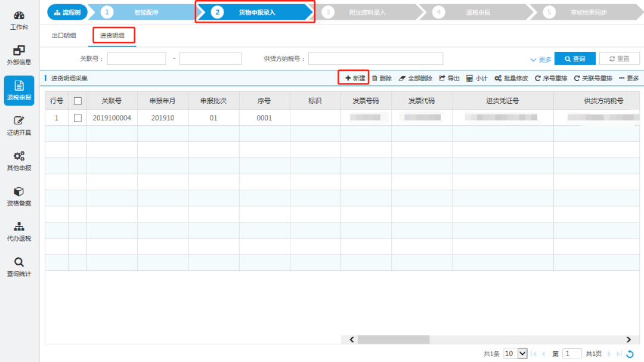
Task: Toggle the select-all header checkbox
Action: 78,101
